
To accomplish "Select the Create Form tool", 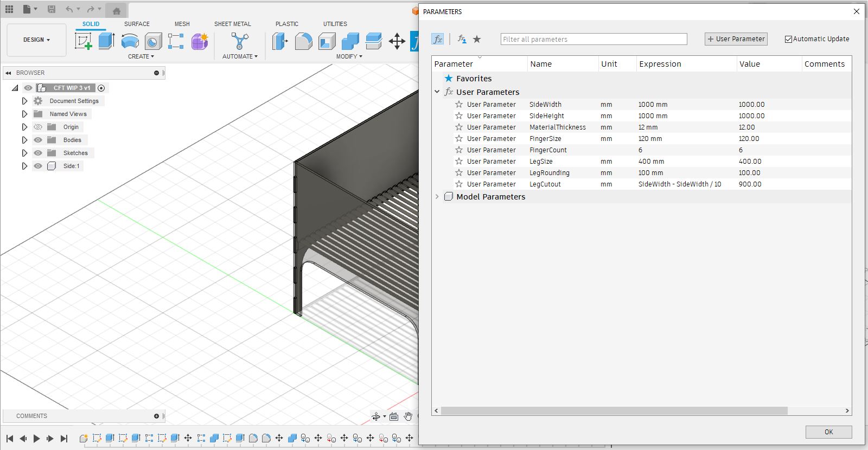I will [200, 41].
